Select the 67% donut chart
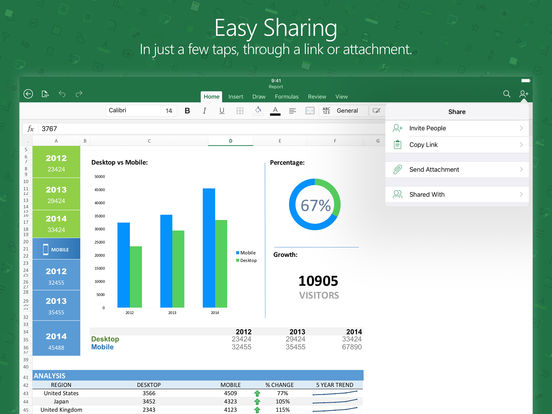The image size is (552, 414). [315, 205]
